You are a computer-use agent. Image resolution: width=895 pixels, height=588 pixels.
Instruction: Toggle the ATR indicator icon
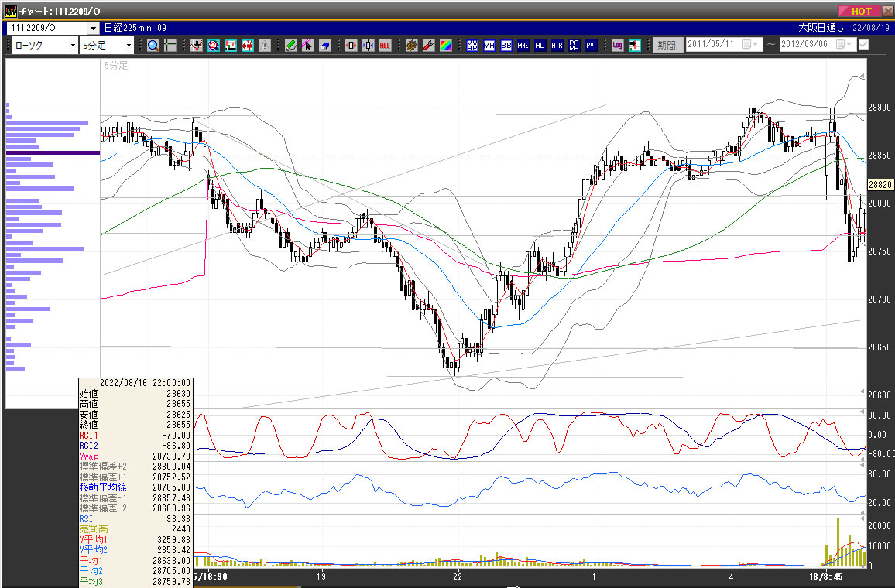pos(557,46)
